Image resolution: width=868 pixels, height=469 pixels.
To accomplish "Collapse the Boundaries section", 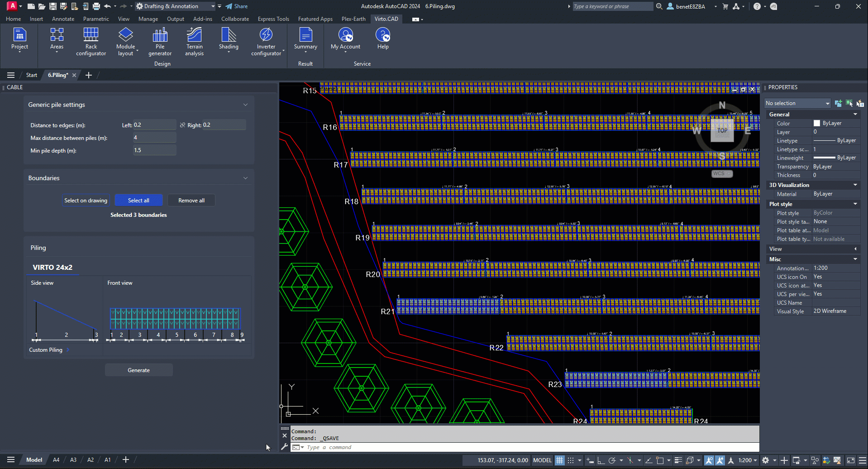I will 245,178.
